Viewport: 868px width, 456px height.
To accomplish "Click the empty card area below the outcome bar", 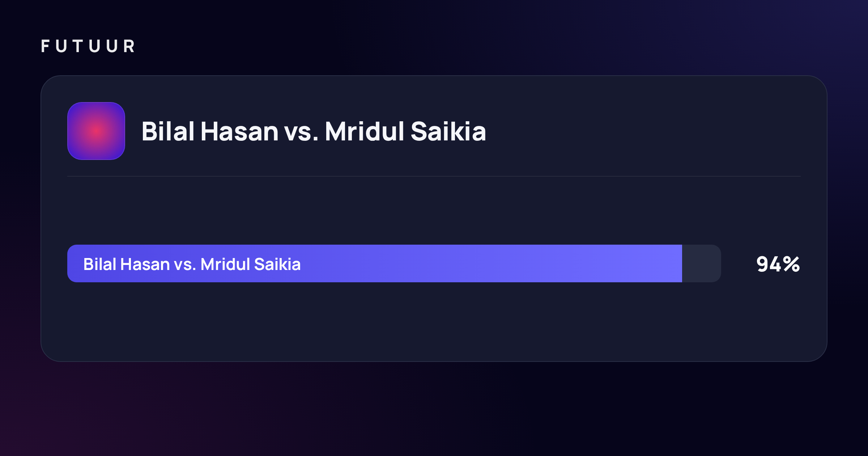I will click(434, 321).
